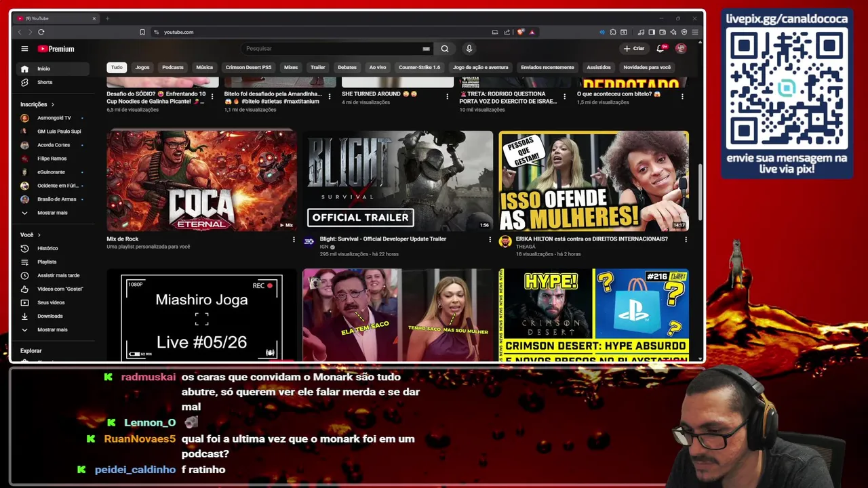Select the Música filter chip
Screen dimensions: 868x488
(x=205, y=67)
